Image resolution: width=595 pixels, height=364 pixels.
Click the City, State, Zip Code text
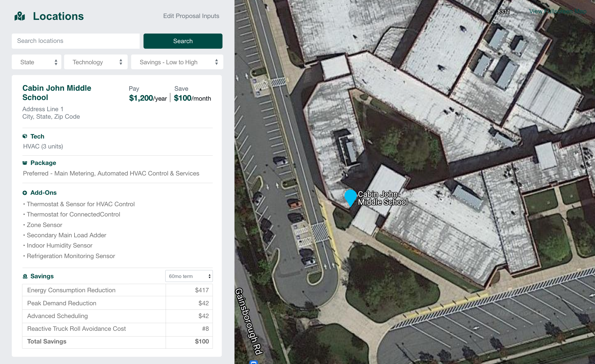coord(51,117)
